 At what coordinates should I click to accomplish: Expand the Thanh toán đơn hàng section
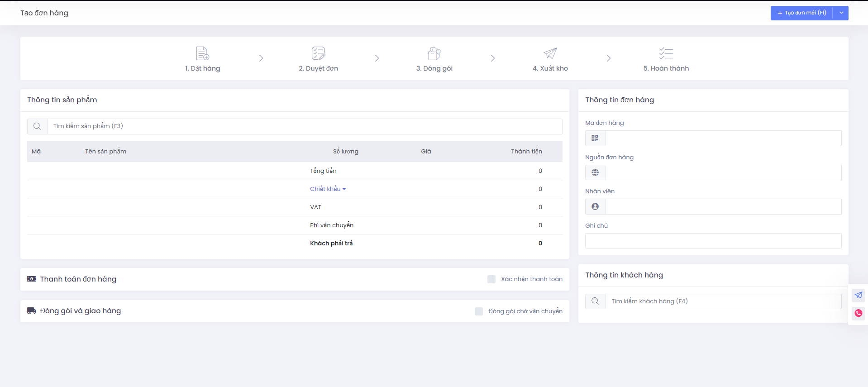pyautogui.click(x=78, y=279)
